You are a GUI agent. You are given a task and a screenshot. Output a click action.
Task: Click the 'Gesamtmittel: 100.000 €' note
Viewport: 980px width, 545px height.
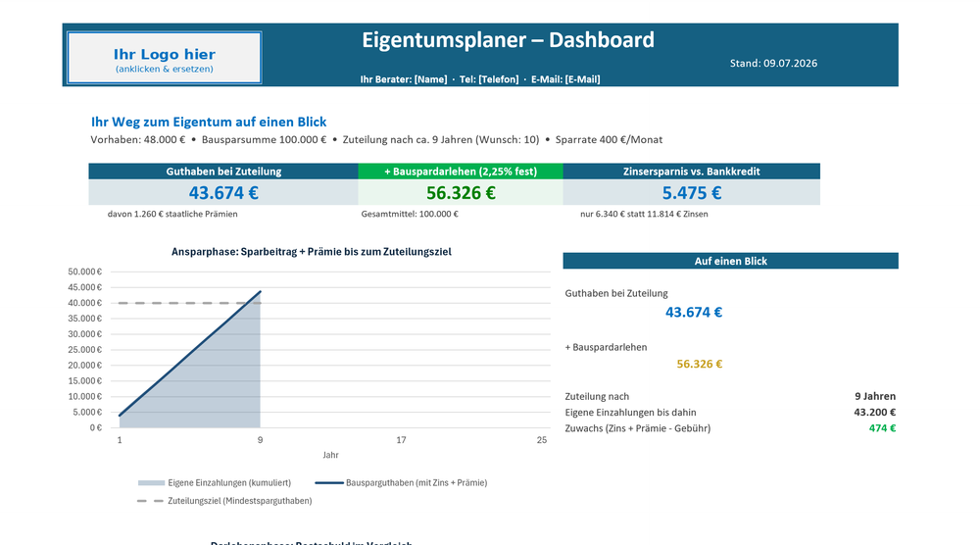410,214
